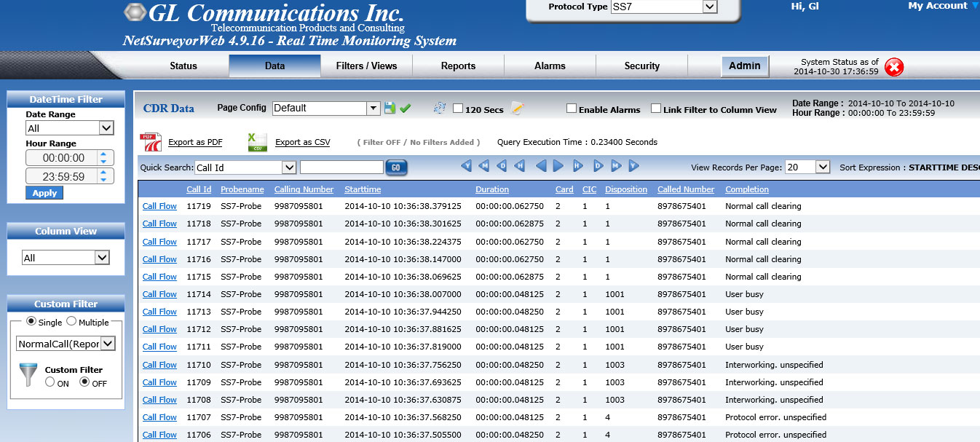980x442 pixels.
Task: Jump back one hour with the left H arrow
Action: click(520, 167)
